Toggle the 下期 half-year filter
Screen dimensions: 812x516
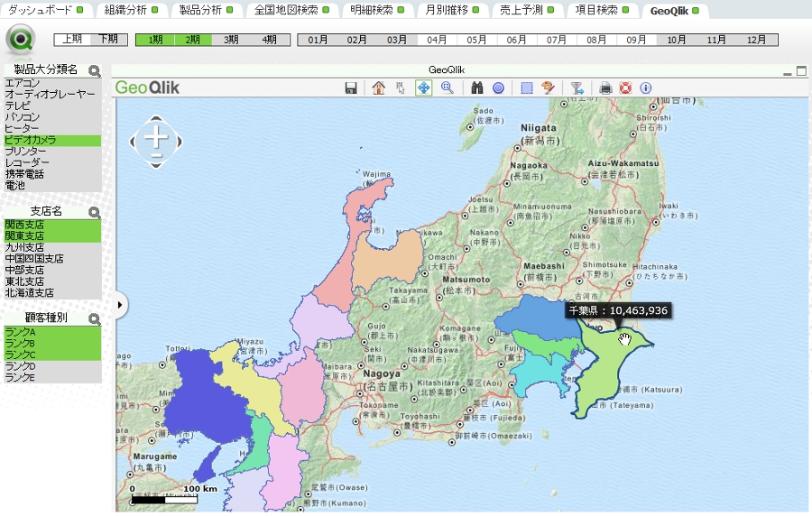[109, 40]
